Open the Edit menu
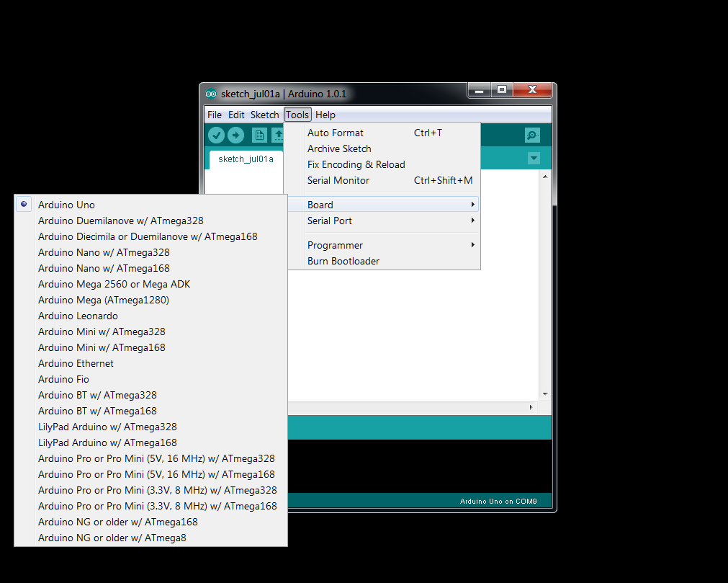Image resolution: width=728 pixels, height=583 pixels. [x=236, y=115]
